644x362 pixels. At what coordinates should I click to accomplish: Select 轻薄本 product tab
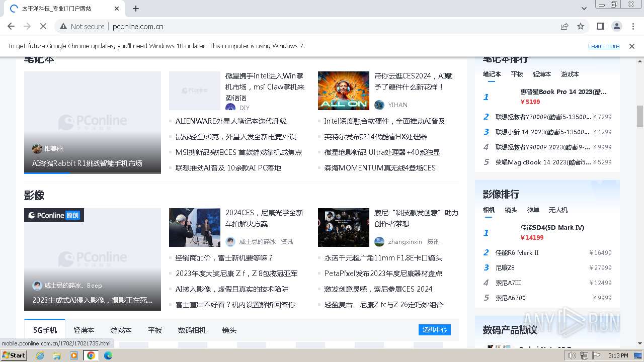click(x=84, y=330)
